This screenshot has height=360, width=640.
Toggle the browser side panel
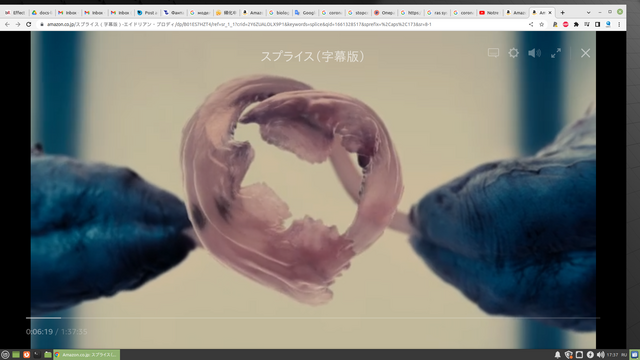[598, 24]
